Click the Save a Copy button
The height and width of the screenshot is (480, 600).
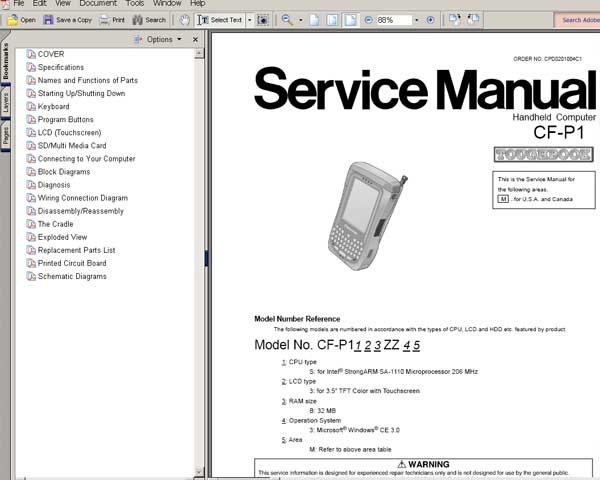[x=67, y=20]
